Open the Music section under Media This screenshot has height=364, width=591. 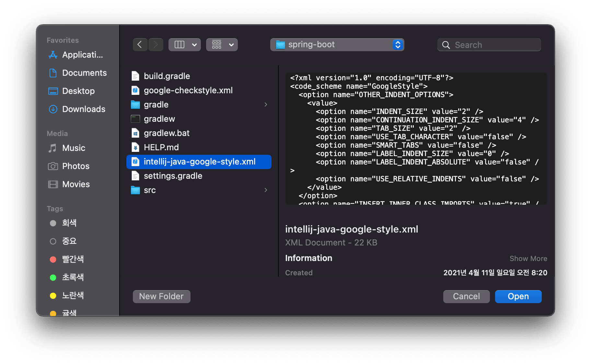pyautogui.click(x=73, y=148)
